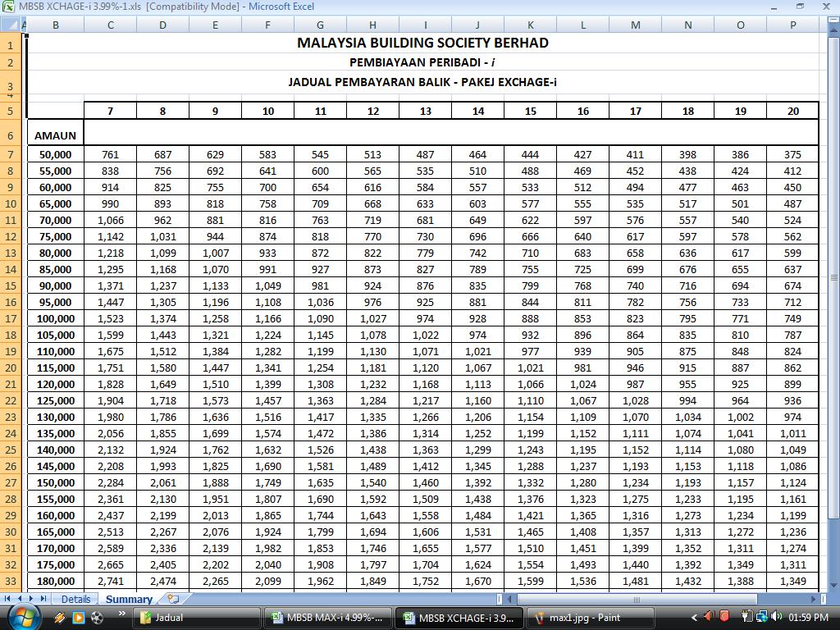
Task: Select the tenure header cell 7
Action: point(111,111)
